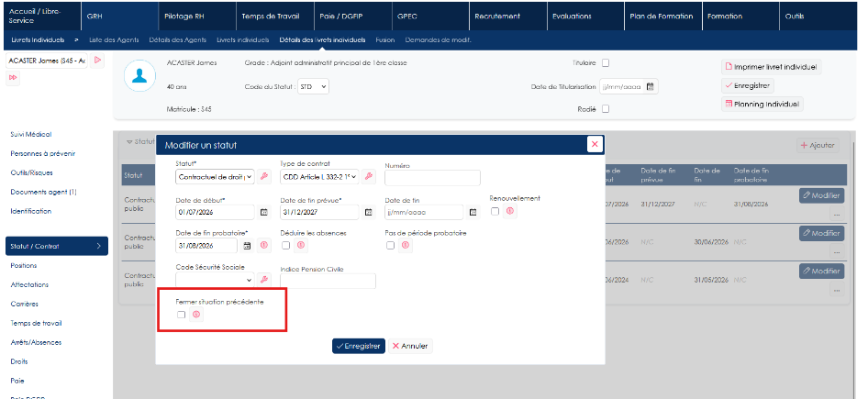Click Imprimer livret individuel button
This screenshot has width=868, height=399.
pyautogui.click(x=771, y=67)
